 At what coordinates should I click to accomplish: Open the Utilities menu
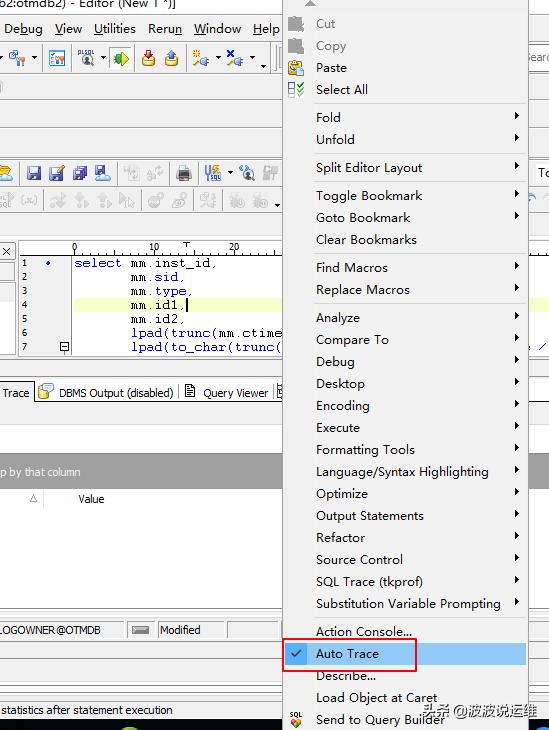pyautogui.click(x=115, y=29)
